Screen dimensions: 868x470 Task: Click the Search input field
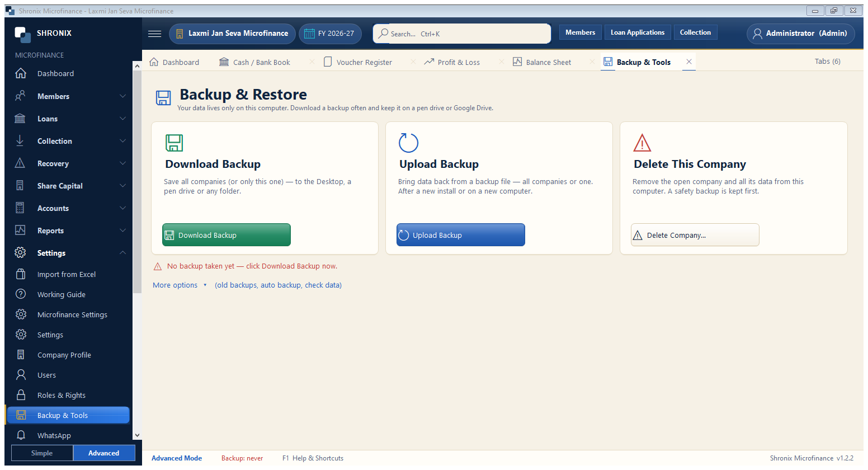(462, 34)
